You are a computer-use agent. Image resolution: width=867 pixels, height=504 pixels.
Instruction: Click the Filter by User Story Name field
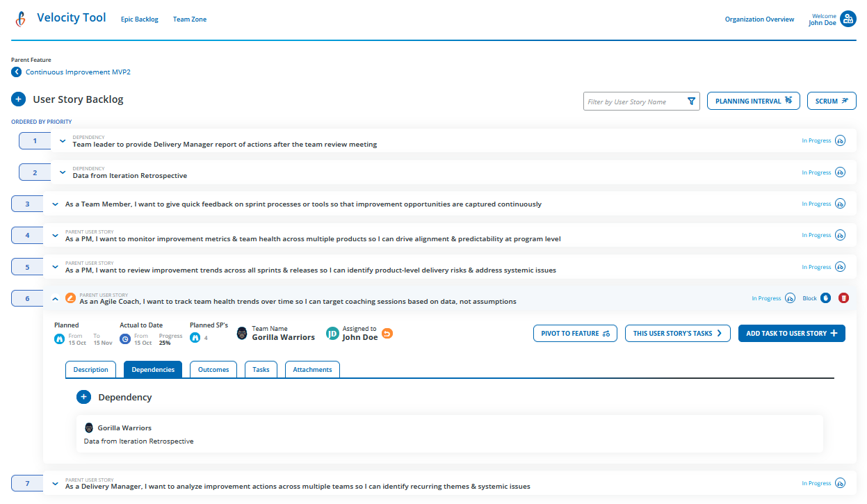[633, 101]
